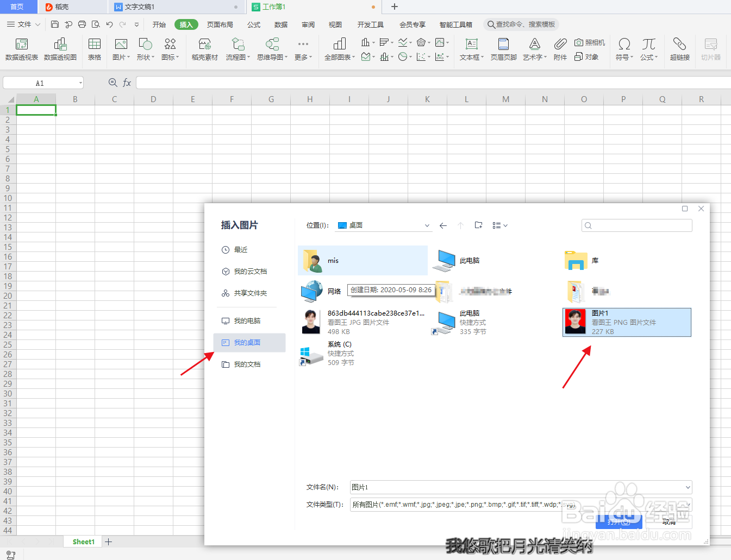Open the quick access toolbar customize dropdown
Viewport: 731px width, 560px height.
pyautogui.click(x=136, y=24)
